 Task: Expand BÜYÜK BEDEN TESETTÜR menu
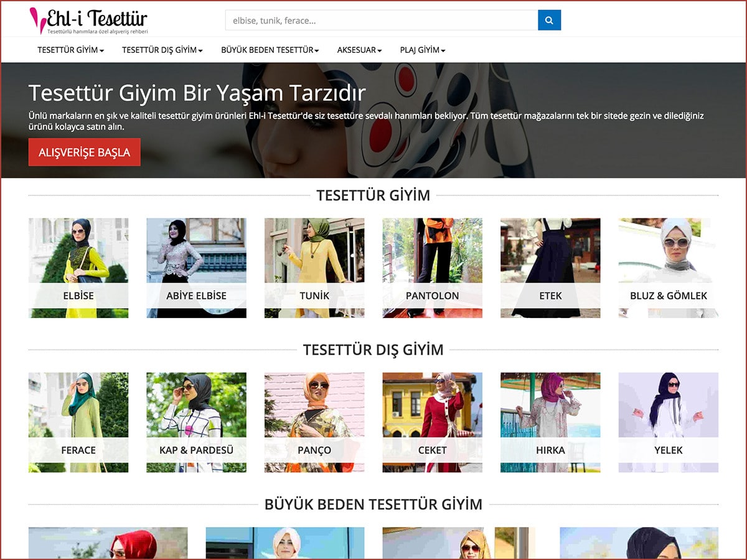click(x=270, y=50)
